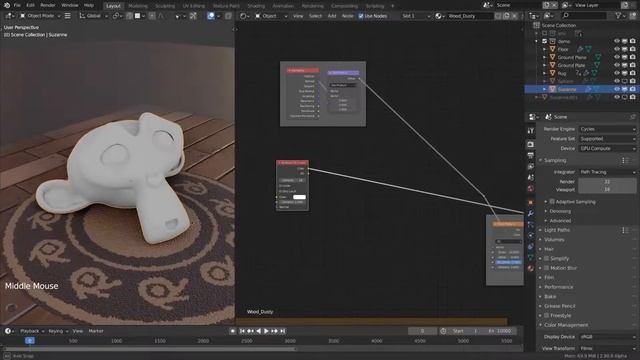Viewport: 640px width, 360px height.
Task: Open the outliner editor type icon
Action: point(534,16)
